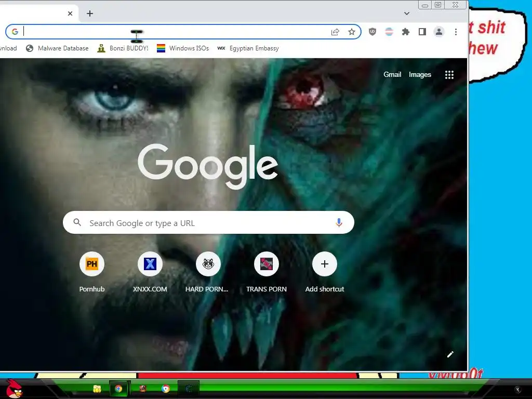The image size is (532, 399).
Task: Click the Bonzi BUDDY bookmark favicon
Action: [x=101, y=48]
